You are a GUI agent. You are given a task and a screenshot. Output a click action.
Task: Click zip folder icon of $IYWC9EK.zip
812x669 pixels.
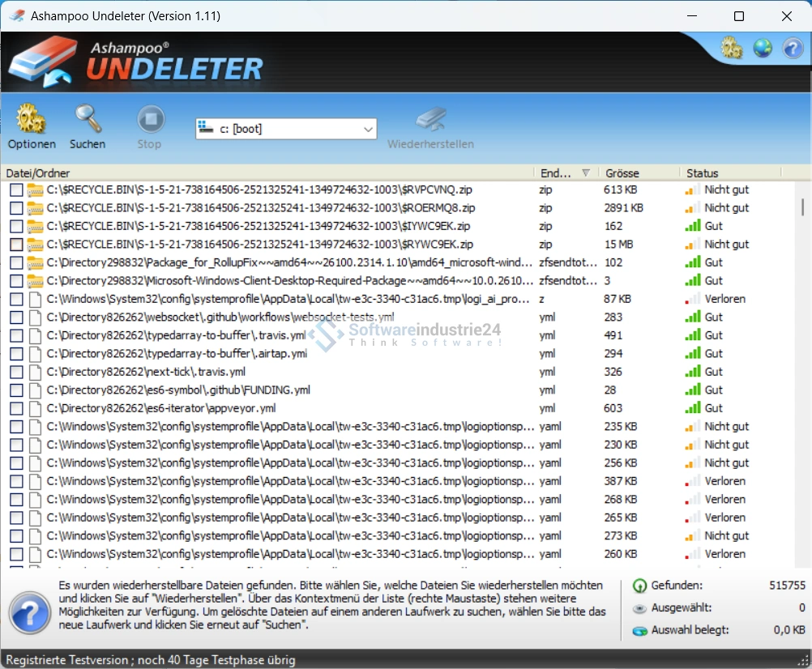(x=35, y=226)
